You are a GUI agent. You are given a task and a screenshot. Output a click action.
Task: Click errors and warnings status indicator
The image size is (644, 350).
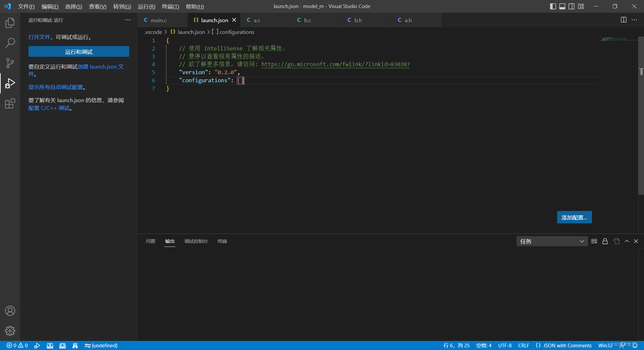17,345
